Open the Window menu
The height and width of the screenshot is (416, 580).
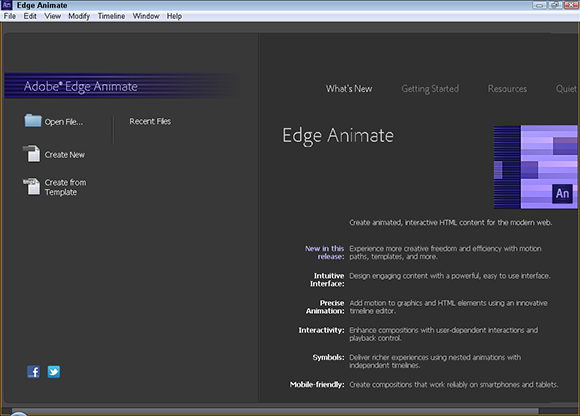coord(146,16)
